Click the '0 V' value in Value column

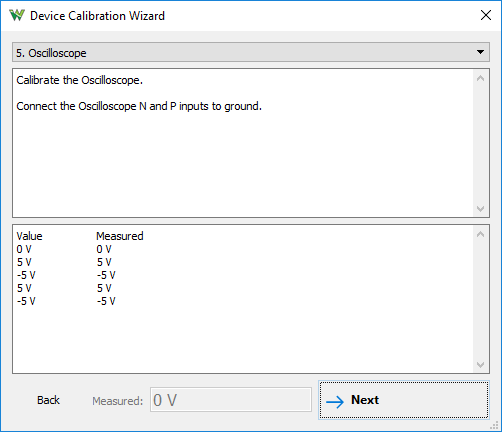pos(24,249)
